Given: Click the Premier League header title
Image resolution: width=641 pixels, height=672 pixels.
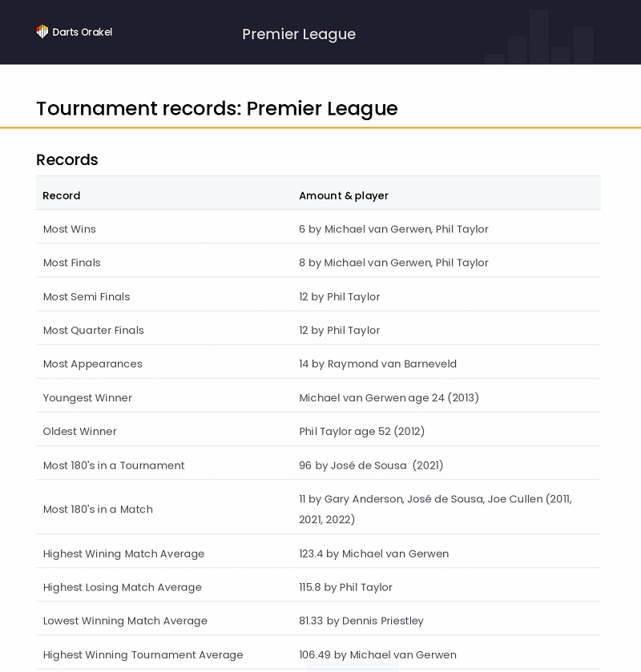Looking at the screenshot, I should coord(299,34).
